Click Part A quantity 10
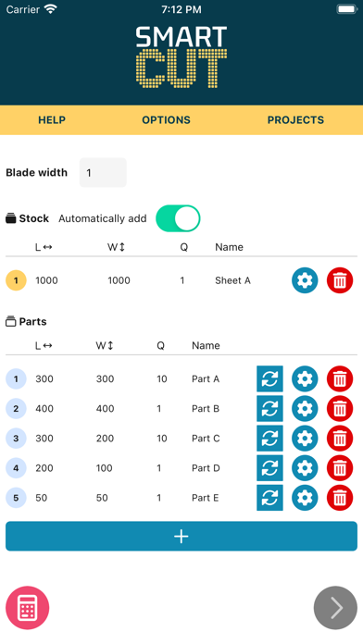The height and width of the screenshot is (644, 363). click(162, 379)
